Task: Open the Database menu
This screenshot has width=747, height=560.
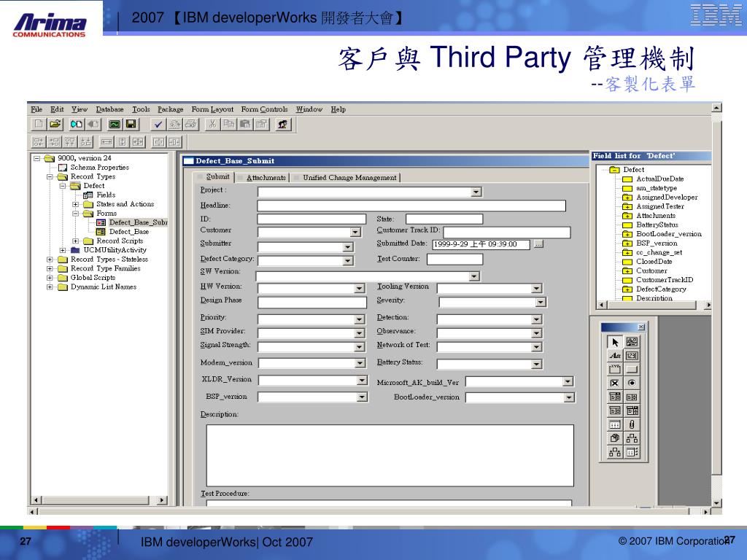Action: [x=109, y=109]
